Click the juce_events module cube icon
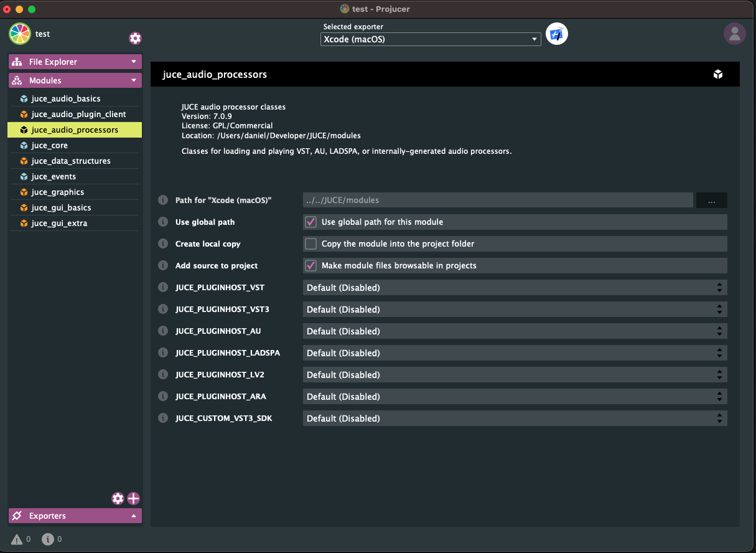 [x=24, y=176]
